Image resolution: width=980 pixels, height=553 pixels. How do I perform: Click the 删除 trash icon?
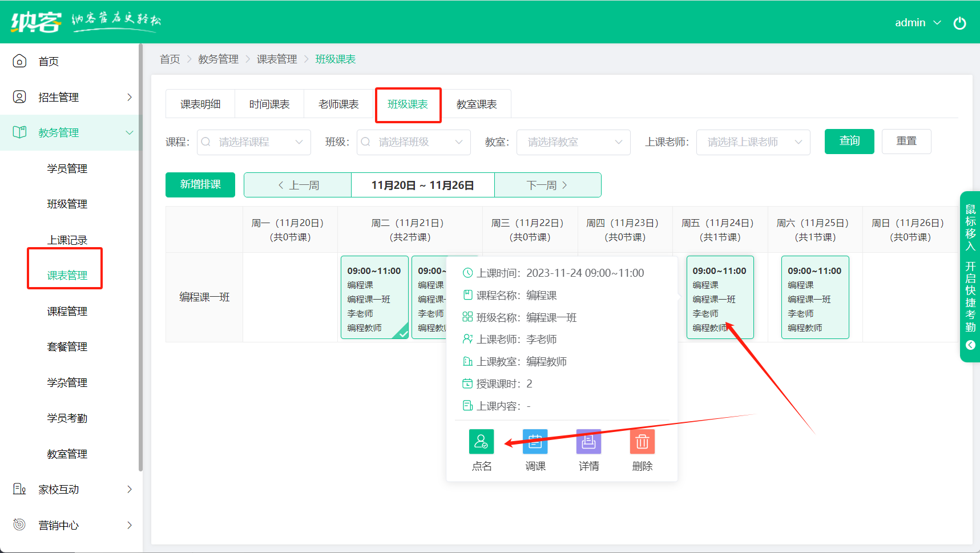coord(642,442)
